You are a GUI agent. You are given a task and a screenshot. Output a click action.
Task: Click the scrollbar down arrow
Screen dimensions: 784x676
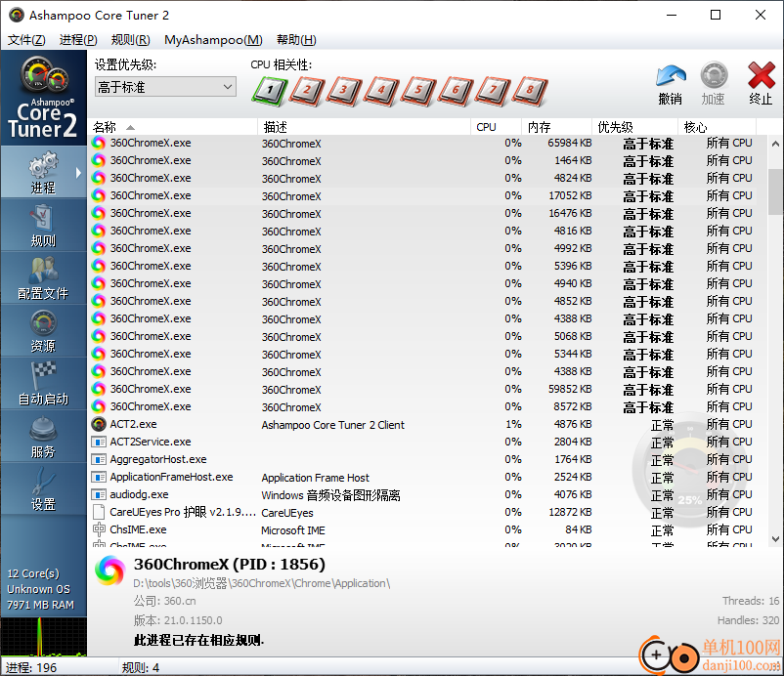click(775, 539)
